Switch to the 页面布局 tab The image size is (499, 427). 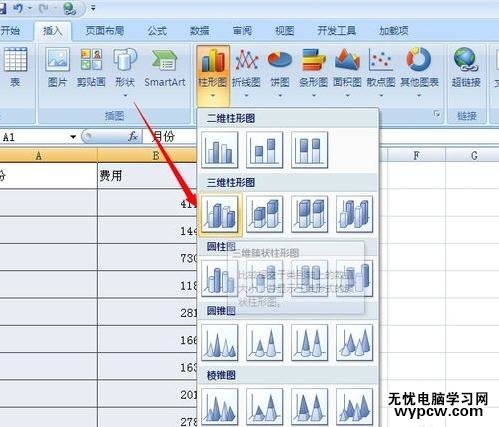[x=105, y=31]
